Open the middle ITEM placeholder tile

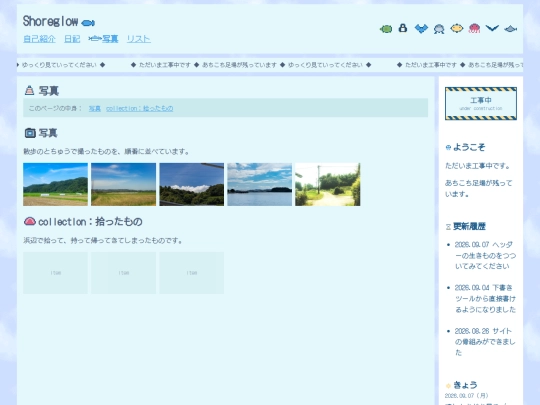click(x=124, y=273)
